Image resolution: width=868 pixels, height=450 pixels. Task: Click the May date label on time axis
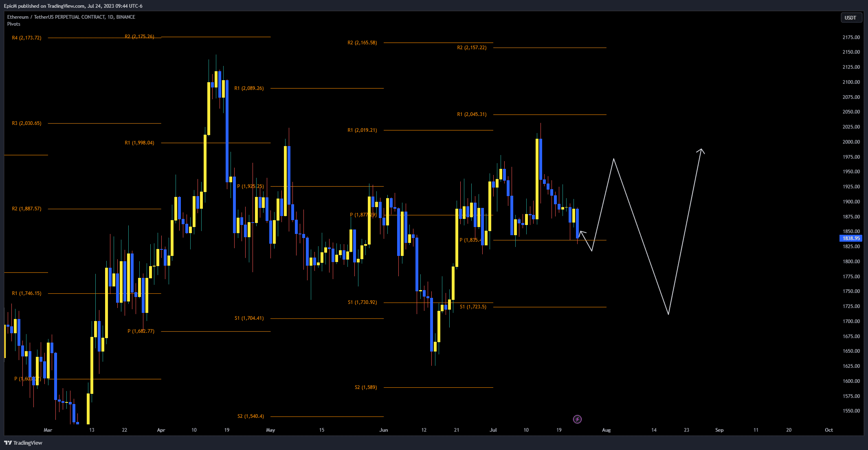pyautogui.click(x=270, y=430)
